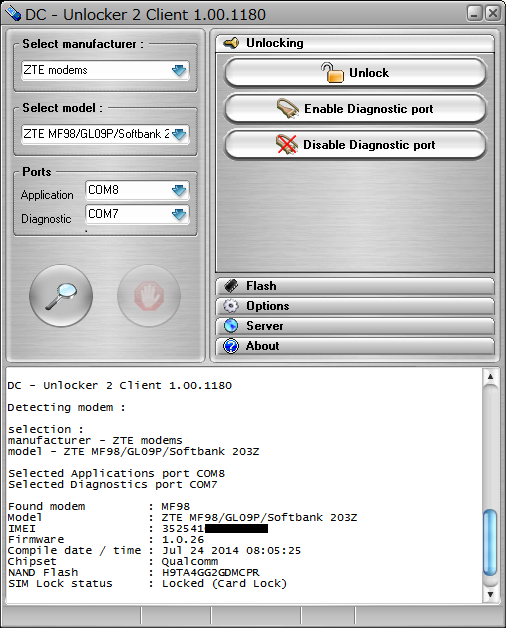Click the COM8 application port field
The height and width of the screenshot is (628, 506).
pyautogui.click(x=137, y=190)
